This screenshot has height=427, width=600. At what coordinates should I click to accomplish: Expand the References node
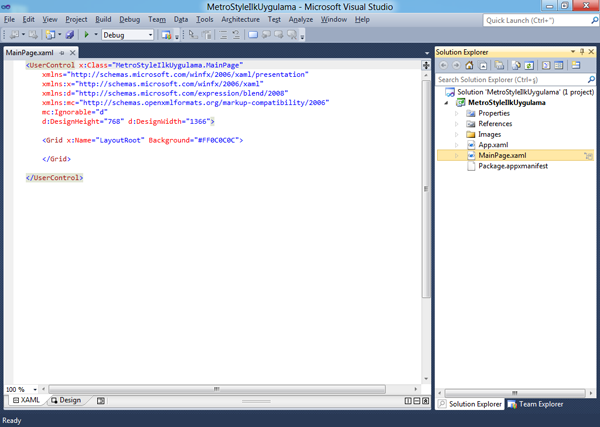pyautogui.click(x=457, y=124)
